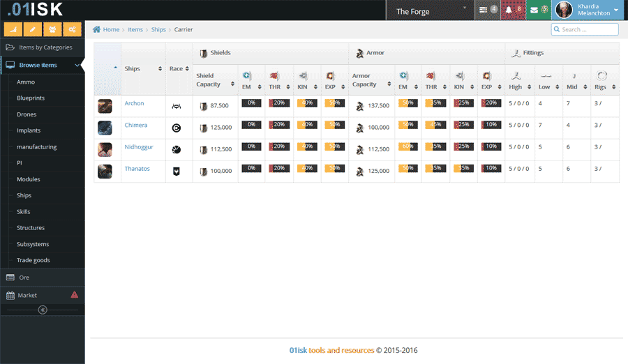Open Structures in the sidebar

coord(31,228)
